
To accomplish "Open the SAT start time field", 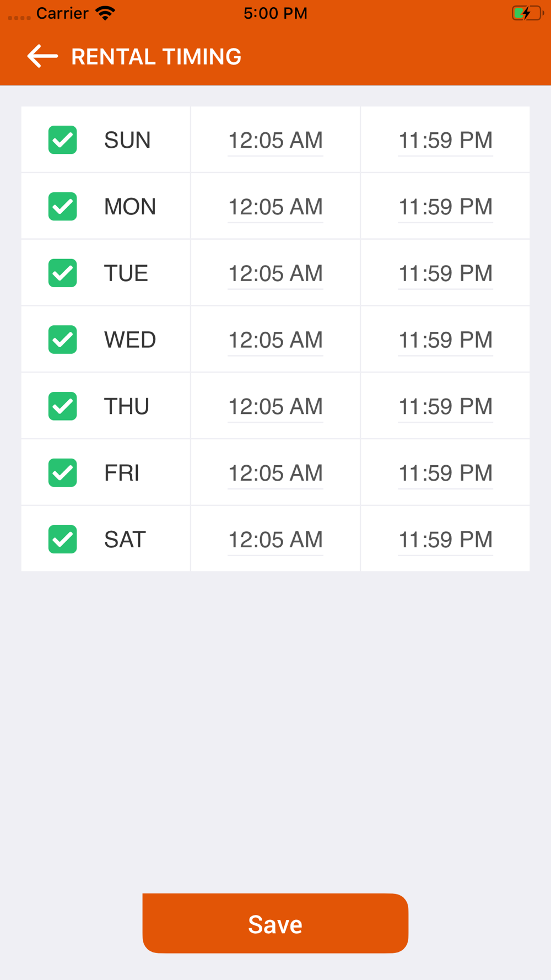I will 275,540.
